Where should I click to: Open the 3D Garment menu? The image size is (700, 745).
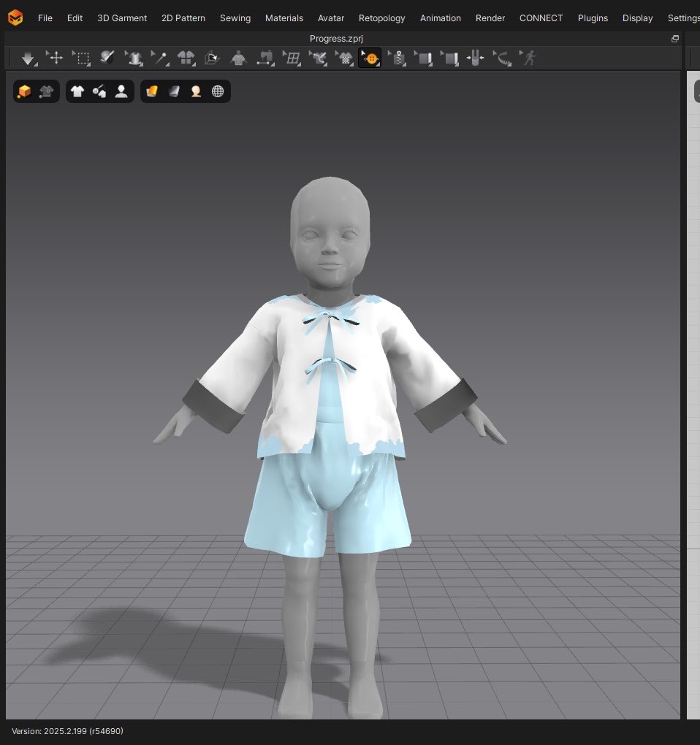coord(122,18)
